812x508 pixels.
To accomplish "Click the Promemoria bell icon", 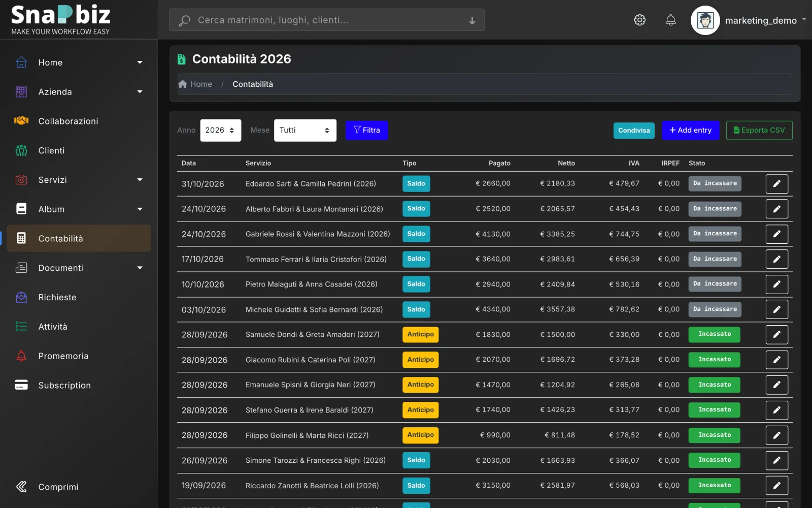I will click(x=21, y=356).
